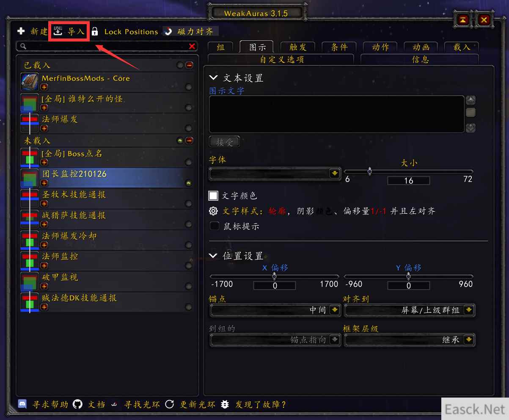
Task: Collapse the 文本设置 section
Action: (x=214, y=78)
